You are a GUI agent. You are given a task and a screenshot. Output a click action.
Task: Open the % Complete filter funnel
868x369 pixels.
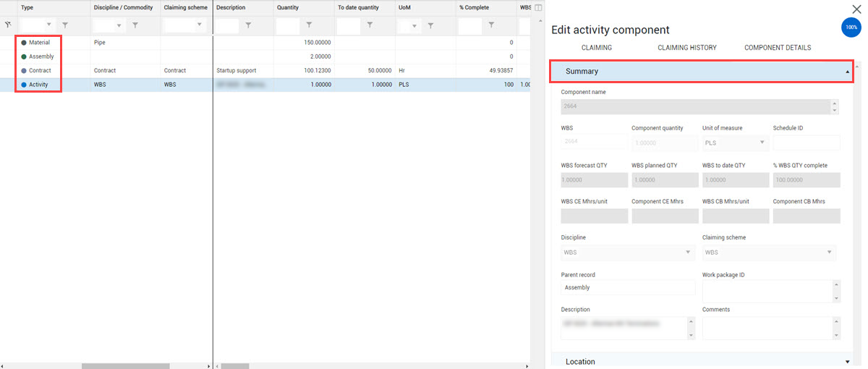491,25
